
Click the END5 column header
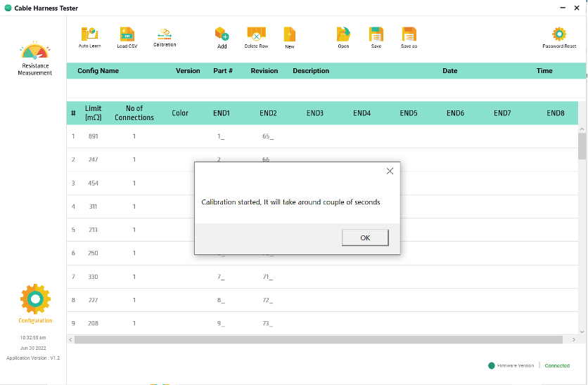click(x=409, y=113)
